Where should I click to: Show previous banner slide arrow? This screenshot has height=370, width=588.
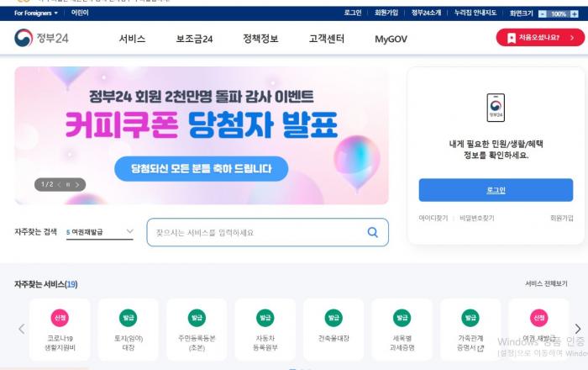tap(59, 185)
